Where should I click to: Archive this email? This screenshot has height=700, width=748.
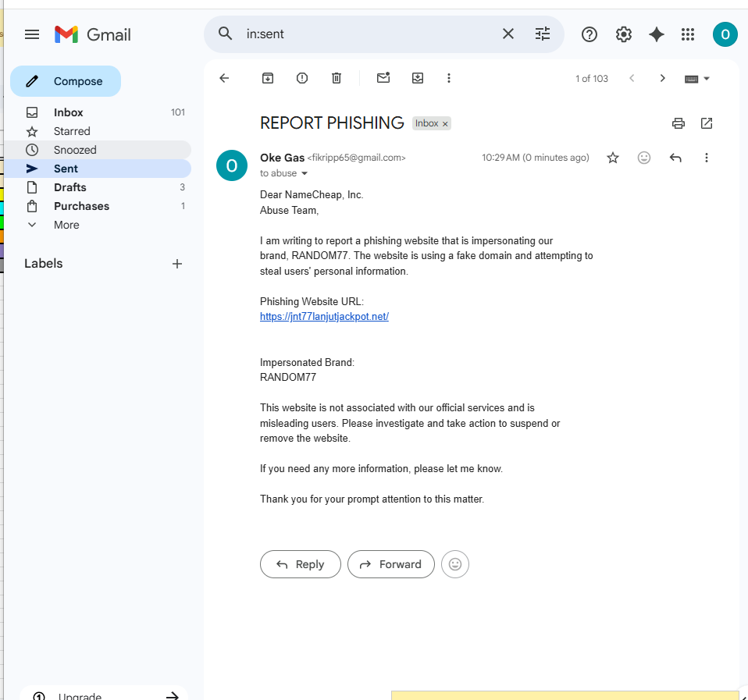coord(268,78)
